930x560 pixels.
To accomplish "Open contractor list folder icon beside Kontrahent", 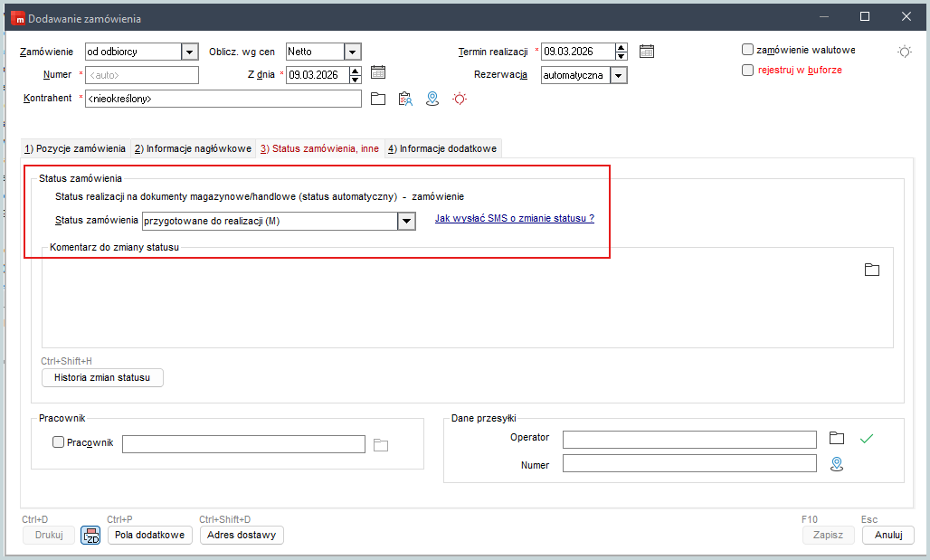I will coord(378,99).
